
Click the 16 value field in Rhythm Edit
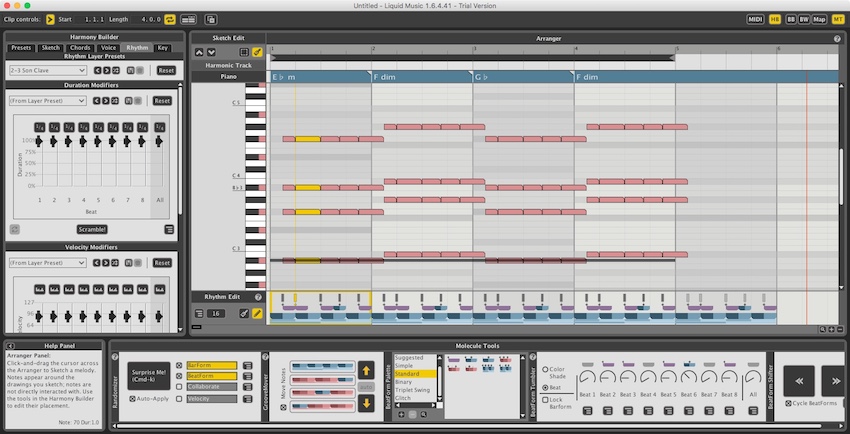pos(216,314)
